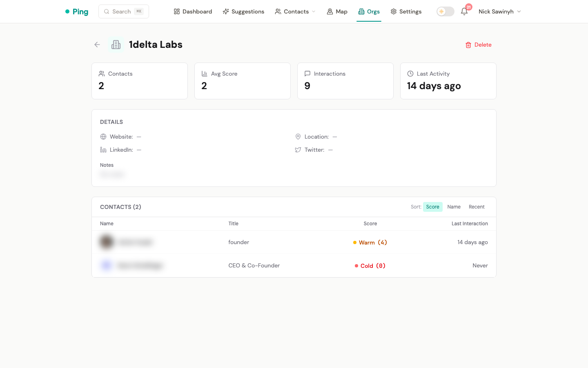
Task: Click the Website globe icon
Action: coord(103,137)
